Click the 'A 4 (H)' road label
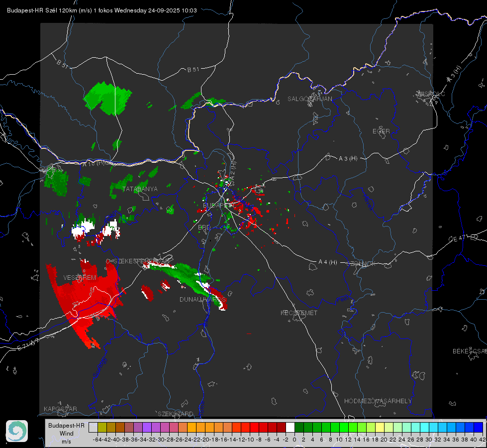Screen dimensions: 487x448 pos(328,262)
